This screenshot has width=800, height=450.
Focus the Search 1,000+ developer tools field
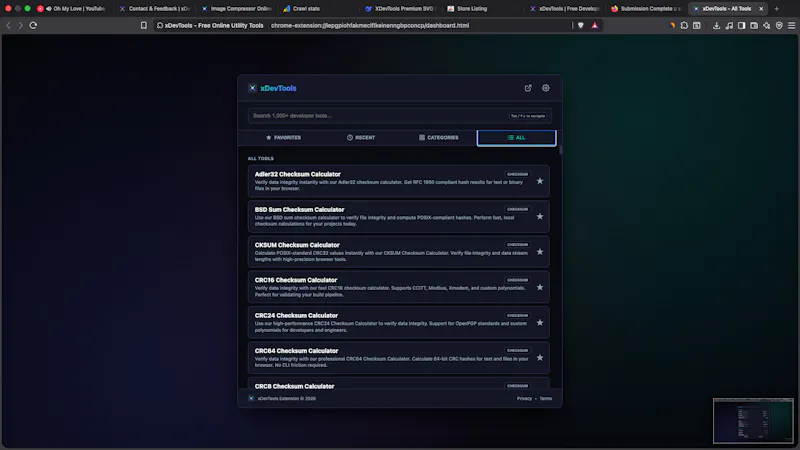click(x=399, y=116)
